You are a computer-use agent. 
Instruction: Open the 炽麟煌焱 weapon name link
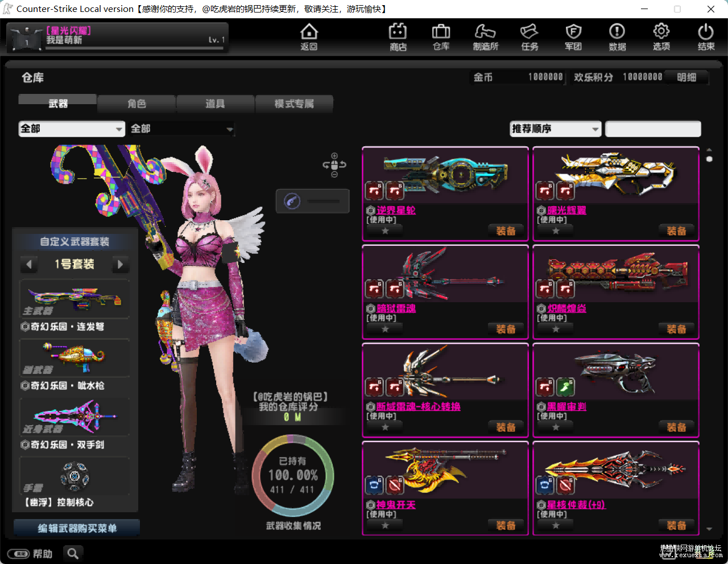tap(566, 308)
